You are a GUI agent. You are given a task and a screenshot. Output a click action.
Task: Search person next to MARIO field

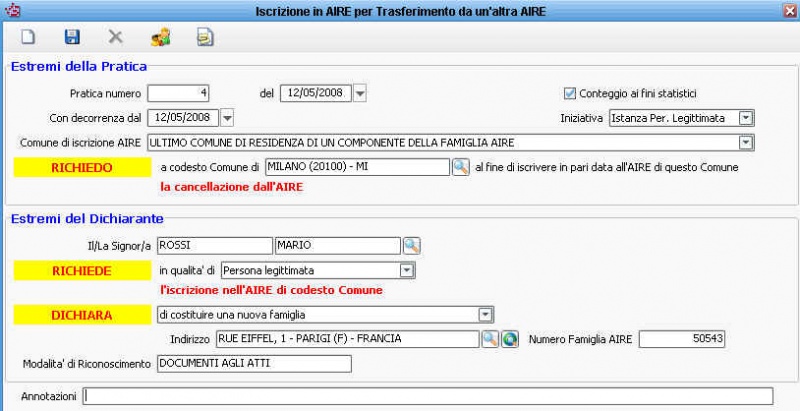point(412,246)
